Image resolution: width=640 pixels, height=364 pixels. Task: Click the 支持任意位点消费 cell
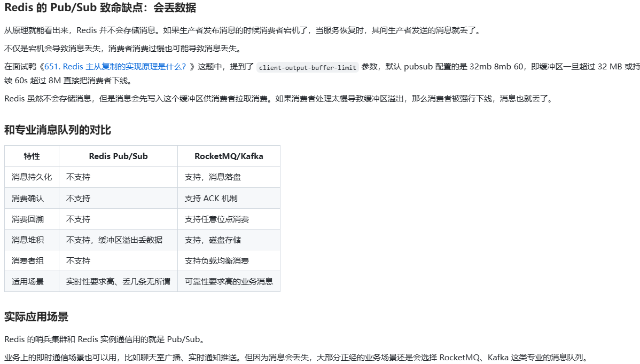tap(229, 219)
